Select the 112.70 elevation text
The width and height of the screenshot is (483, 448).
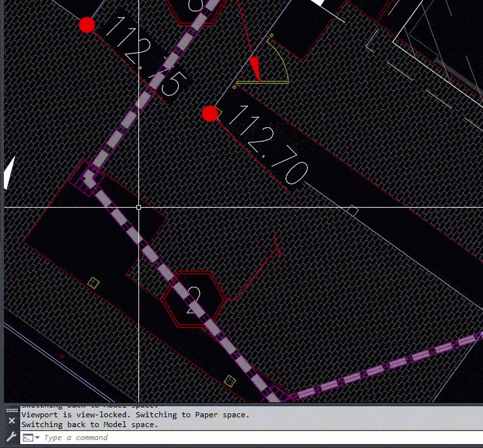coord(268,145)
